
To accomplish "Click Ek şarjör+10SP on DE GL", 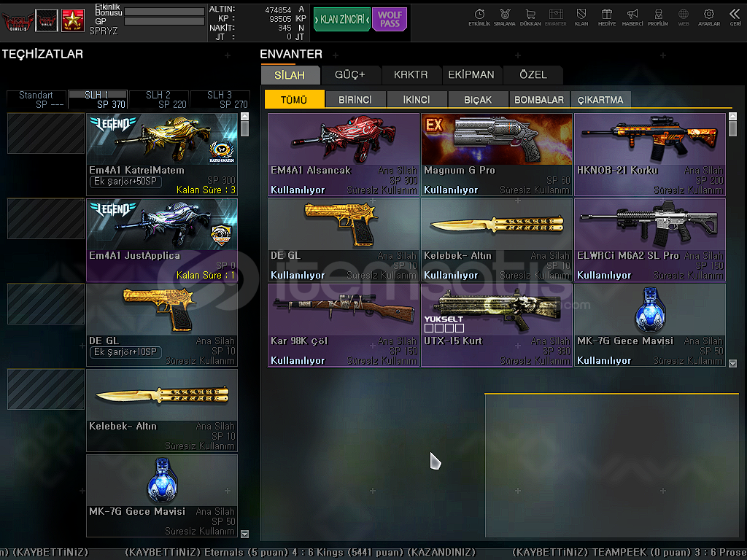I will coord(125,352).
